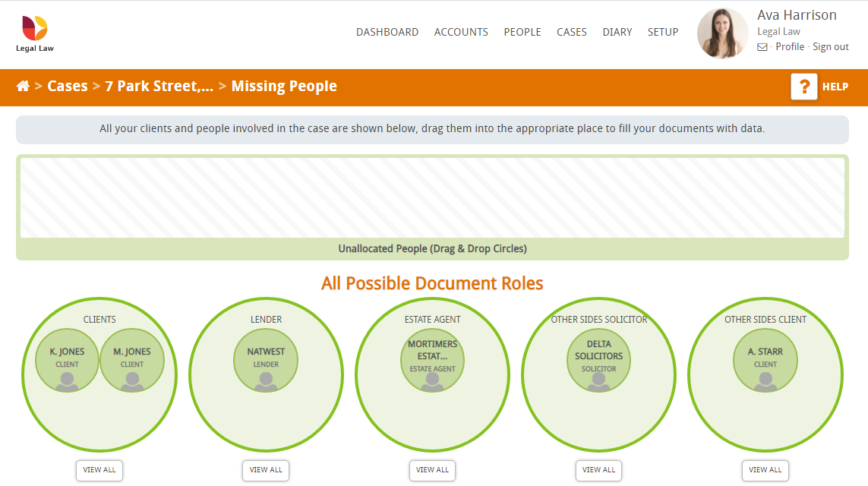868x486 pixels.
Task: Navigate to the SETUP section
Action: [663, 32]
